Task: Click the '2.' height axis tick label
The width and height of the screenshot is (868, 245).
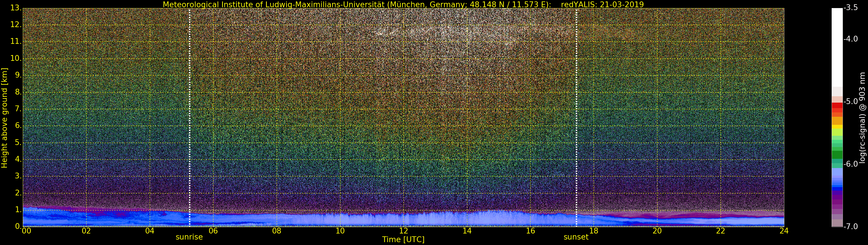Action: point(18,193)
